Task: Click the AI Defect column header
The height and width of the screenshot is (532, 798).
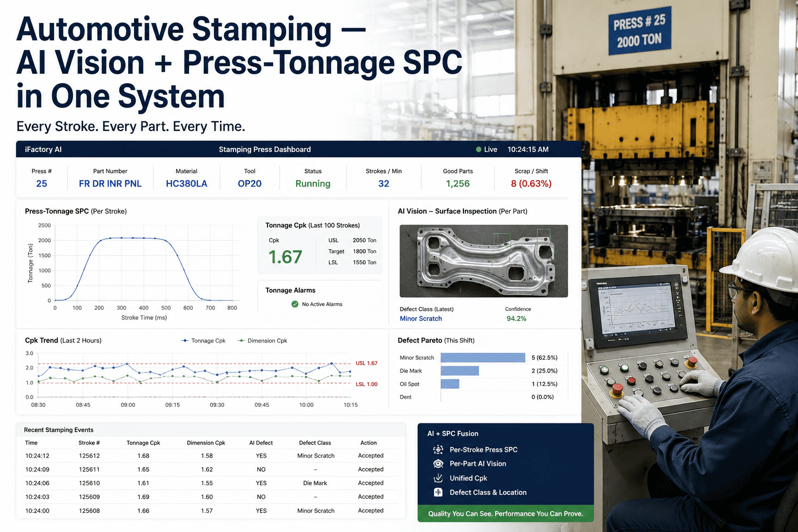Action: pos(261,443)
